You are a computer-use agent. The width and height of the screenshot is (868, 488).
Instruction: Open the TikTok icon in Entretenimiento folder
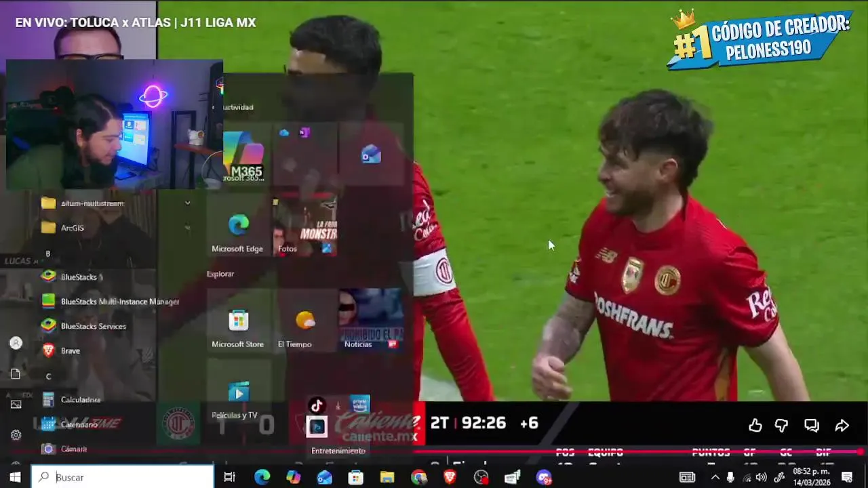tap(317, 406)
